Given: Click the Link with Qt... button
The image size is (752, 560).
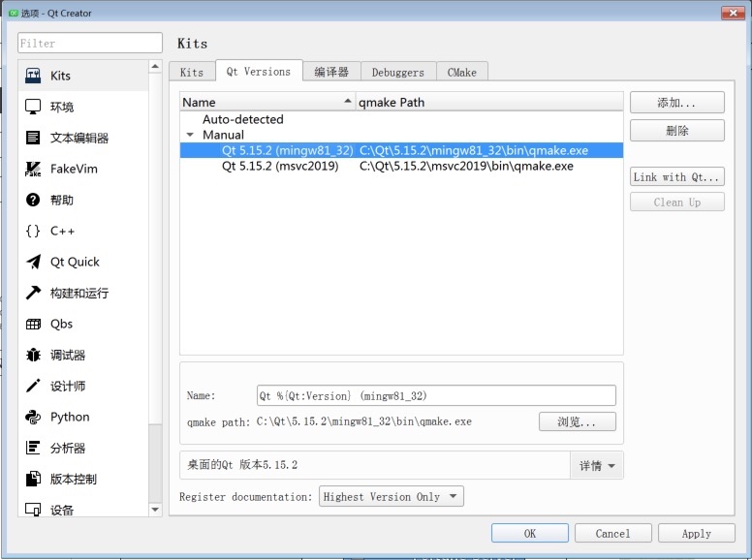Looking at the screenshot, I should [x=676, y=177].
